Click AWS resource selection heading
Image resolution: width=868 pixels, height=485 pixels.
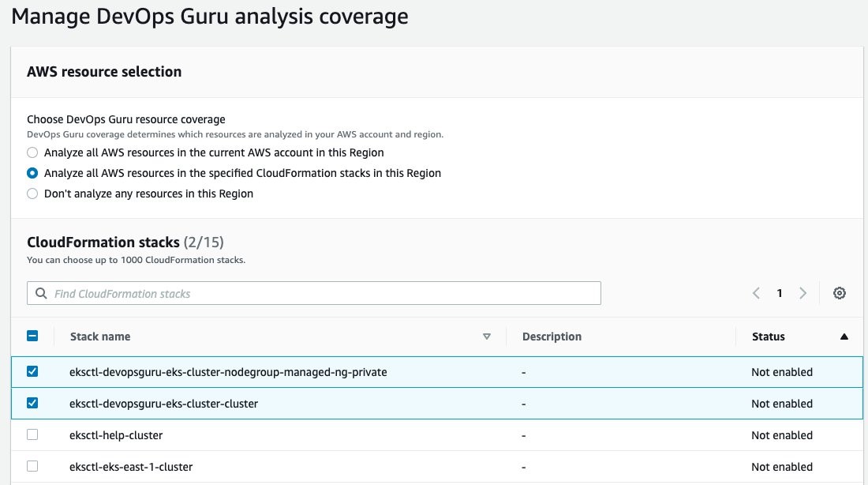(104, 72)
